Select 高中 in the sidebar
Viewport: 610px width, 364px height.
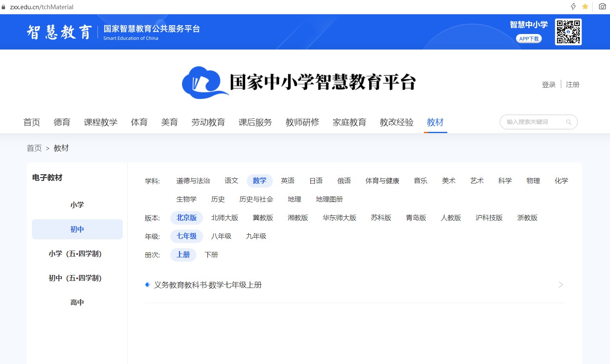pyautogui.click(x=77, y=302)
